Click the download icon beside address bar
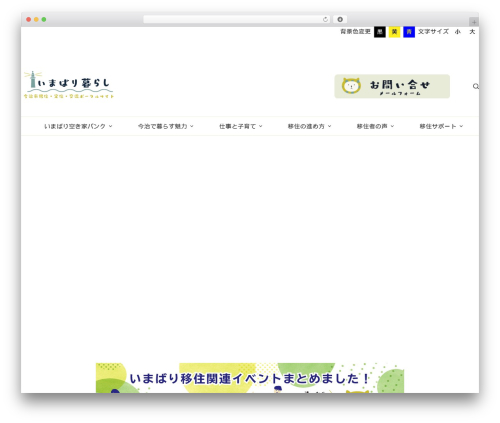The image size is (500, 423). click(340, 19)
